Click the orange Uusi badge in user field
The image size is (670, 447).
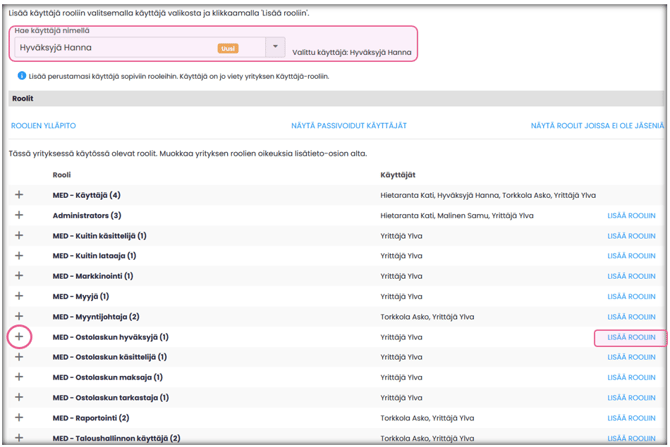[227, 48]
